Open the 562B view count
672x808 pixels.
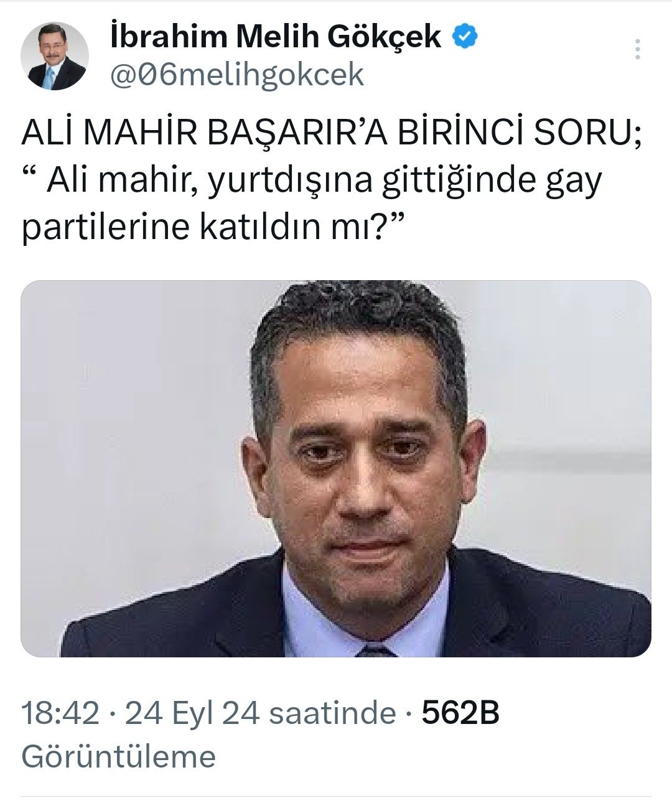click(x=460, y=713)
